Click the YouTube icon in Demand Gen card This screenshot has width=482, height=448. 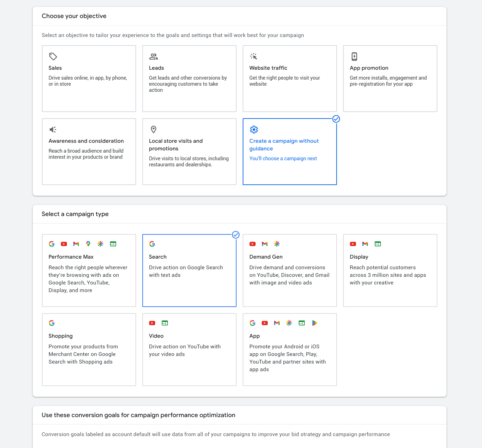click(x=253, y=244)
